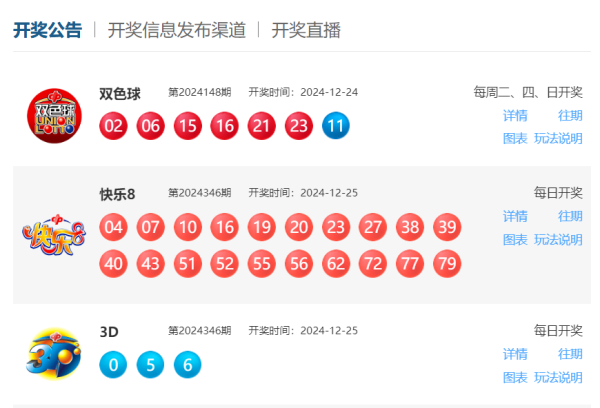Click the 3D lottery logo icon
The width and height of the screenshot is (600, 408).
[x=54, y=354]
